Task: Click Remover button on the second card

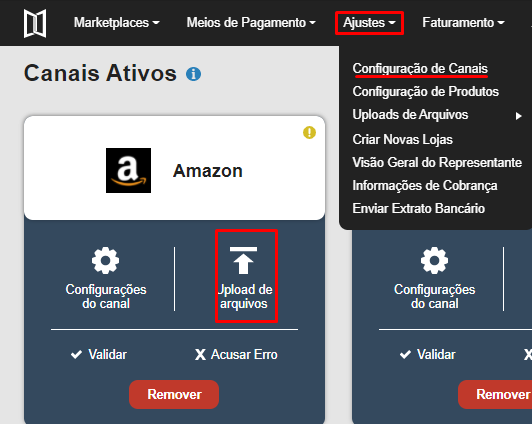Action: 495,394
